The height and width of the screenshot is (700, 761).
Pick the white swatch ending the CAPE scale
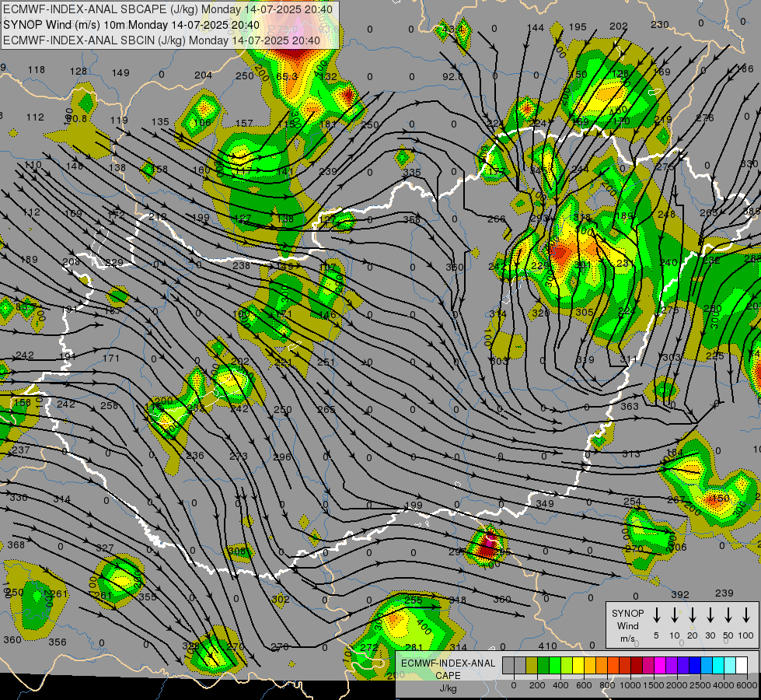(x=742, y=665)
